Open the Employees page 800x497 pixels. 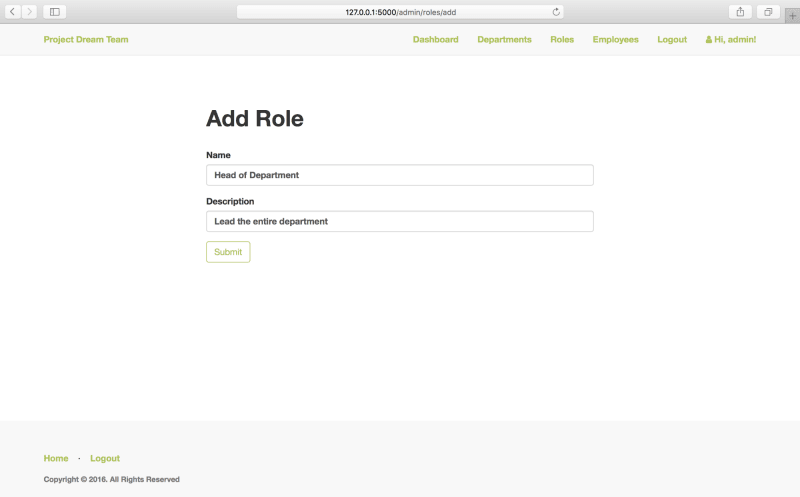(615, 39)
